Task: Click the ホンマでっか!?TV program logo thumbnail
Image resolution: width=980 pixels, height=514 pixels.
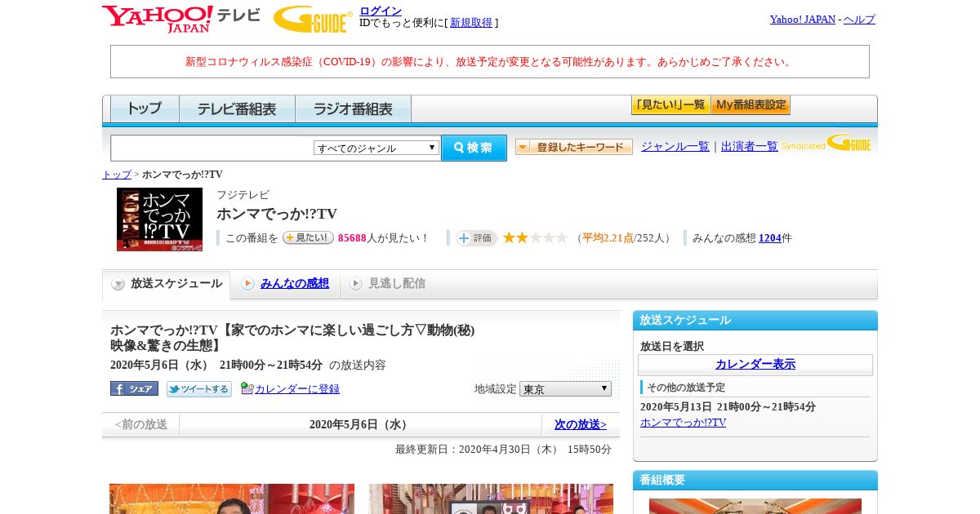Action: click(x=159, y=219)
